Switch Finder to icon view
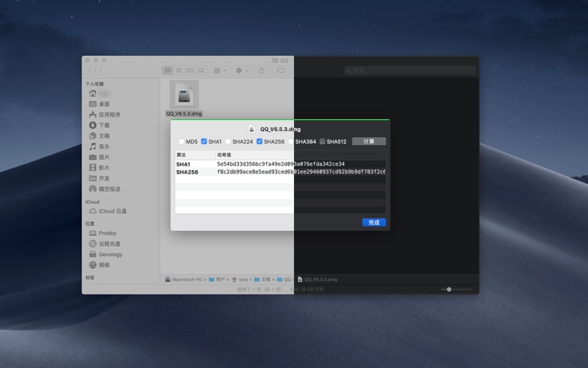Viewport: 588px width, 368px height. tap(168, 71)
